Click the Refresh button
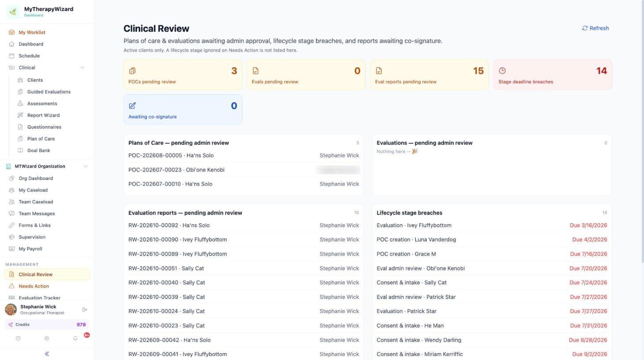The image size is (644, 360). pos(595,28)
